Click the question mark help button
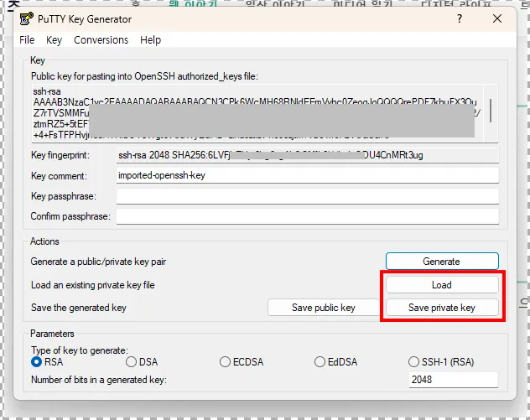This screenshot has width=530, height=420. pos(460,18)
